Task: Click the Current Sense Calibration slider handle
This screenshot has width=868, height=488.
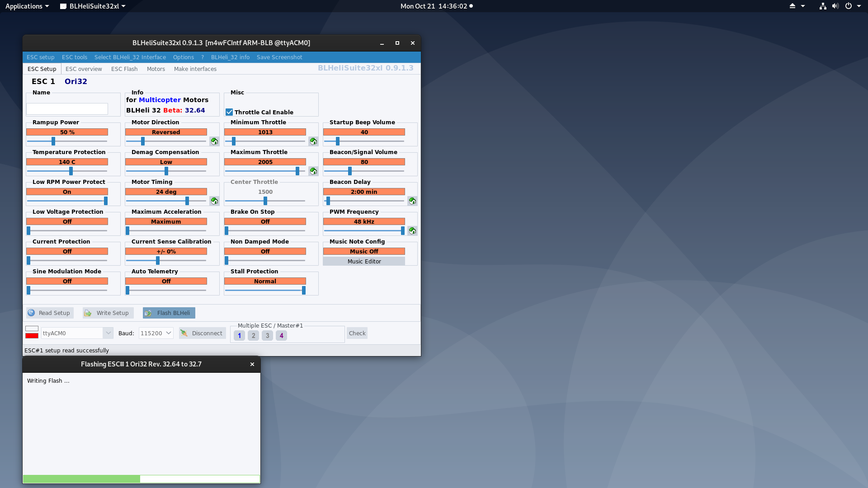Action: [158, 261]
